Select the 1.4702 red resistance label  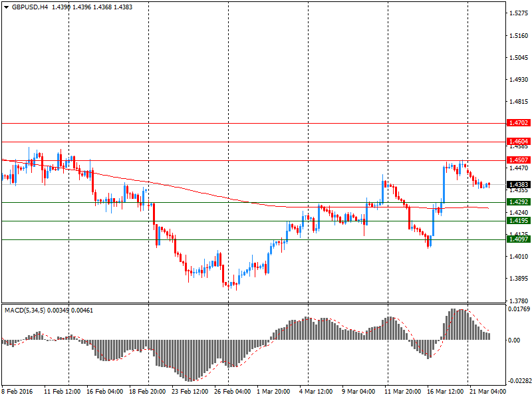pos(518,123)
